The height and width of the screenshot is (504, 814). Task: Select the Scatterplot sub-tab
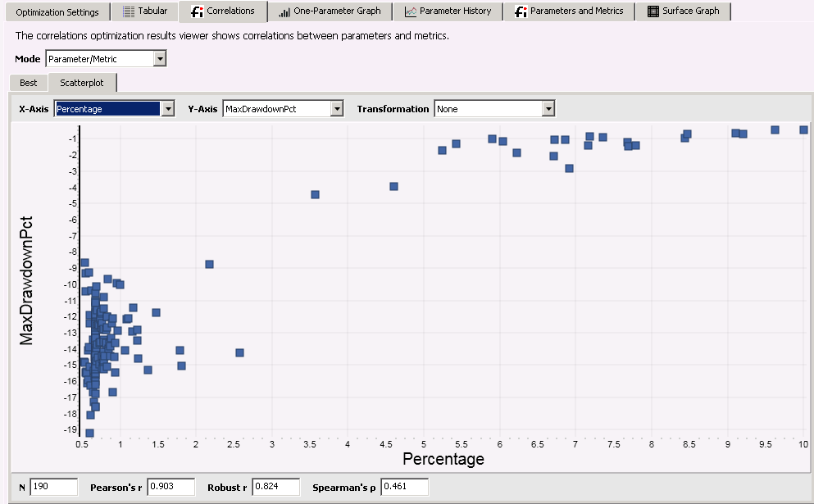click(82, 83)
